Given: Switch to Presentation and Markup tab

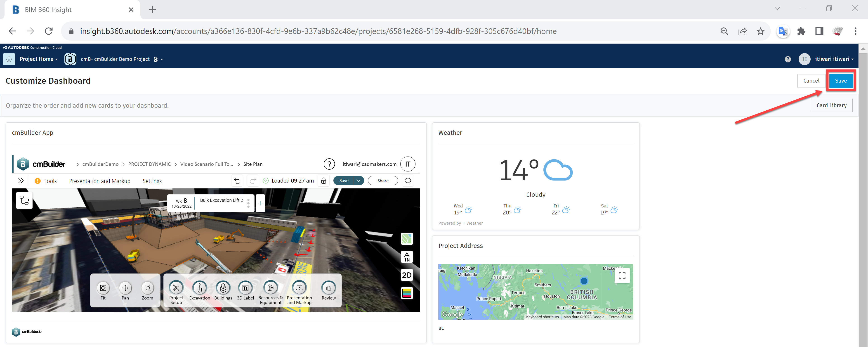Looking at the screenshot, I should click(x=99, y=181).
